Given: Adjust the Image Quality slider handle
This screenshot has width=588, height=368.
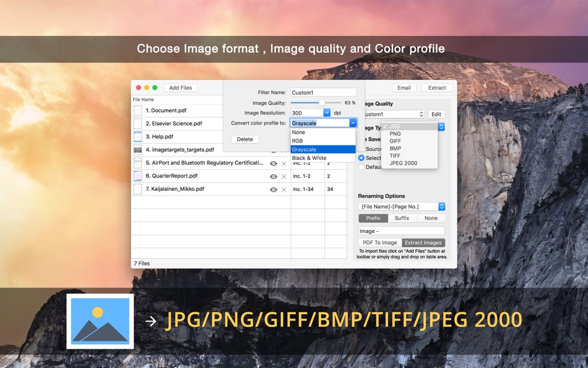Looking at the screenshot, I should tap(322, 102).
